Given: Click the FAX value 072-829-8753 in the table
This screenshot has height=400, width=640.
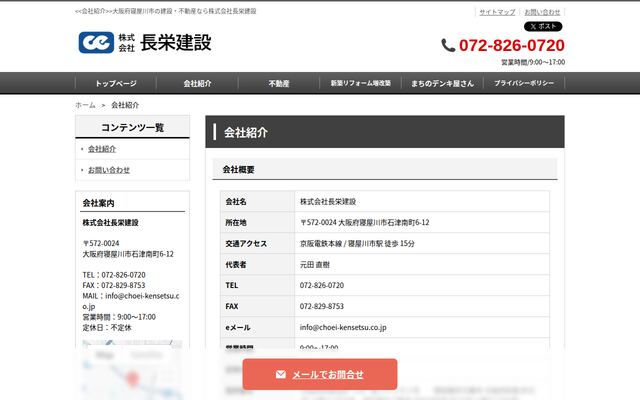Looking at the screenshot, I should (x=322, y=306).
